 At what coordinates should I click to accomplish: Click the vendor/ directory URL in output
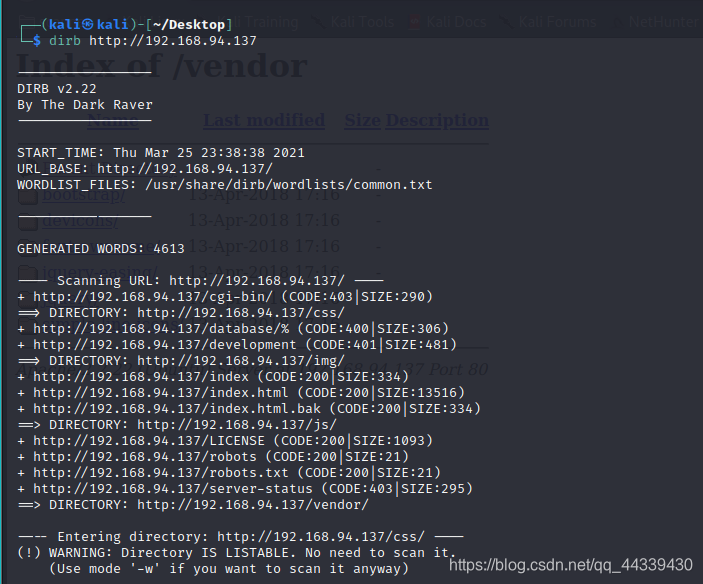tap(253, 505)
